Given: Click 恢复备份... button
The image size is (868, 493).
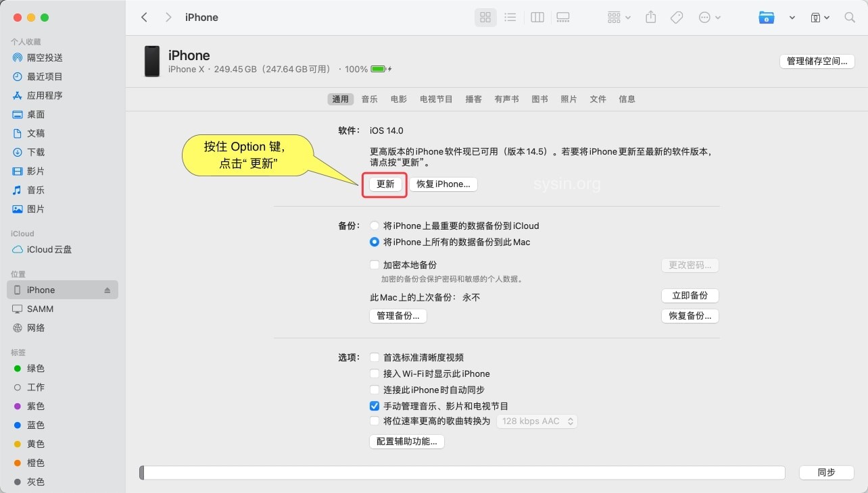Looking at the screenshot, I should pyautogui.click(x=690, y=316).
